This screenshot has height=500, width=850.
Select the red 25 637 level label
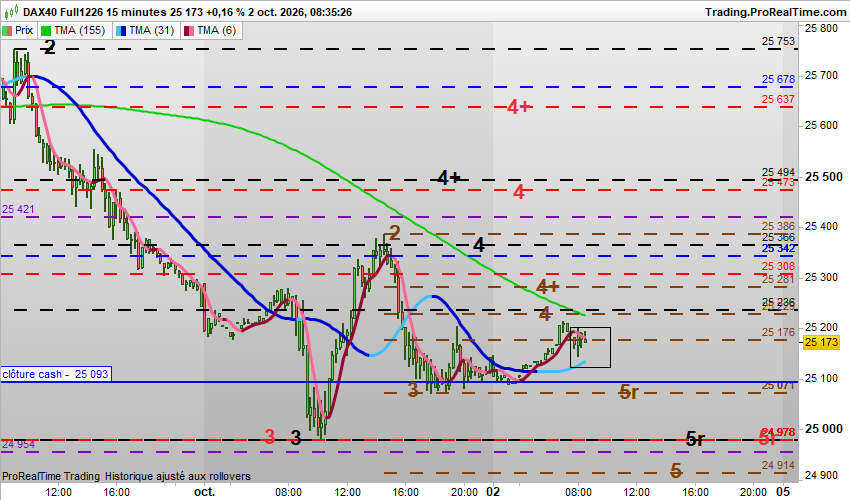coord(778,99)
